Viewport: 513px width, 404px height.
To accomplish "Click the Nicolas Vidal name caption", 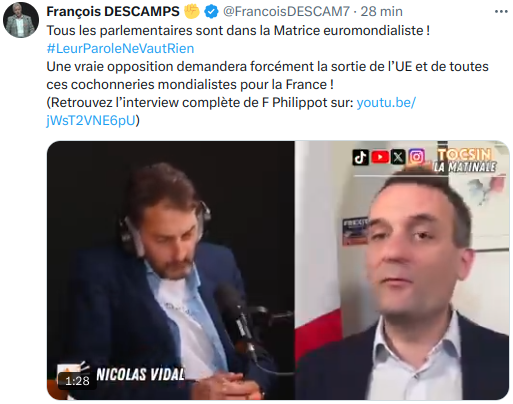I will 140,374.
